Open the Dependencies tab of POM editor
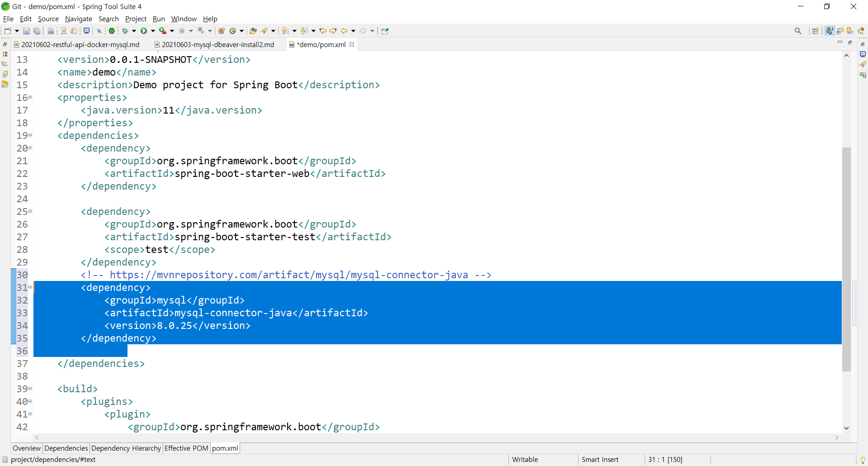This screenshot has height=466, width=868. coord(66,448)
